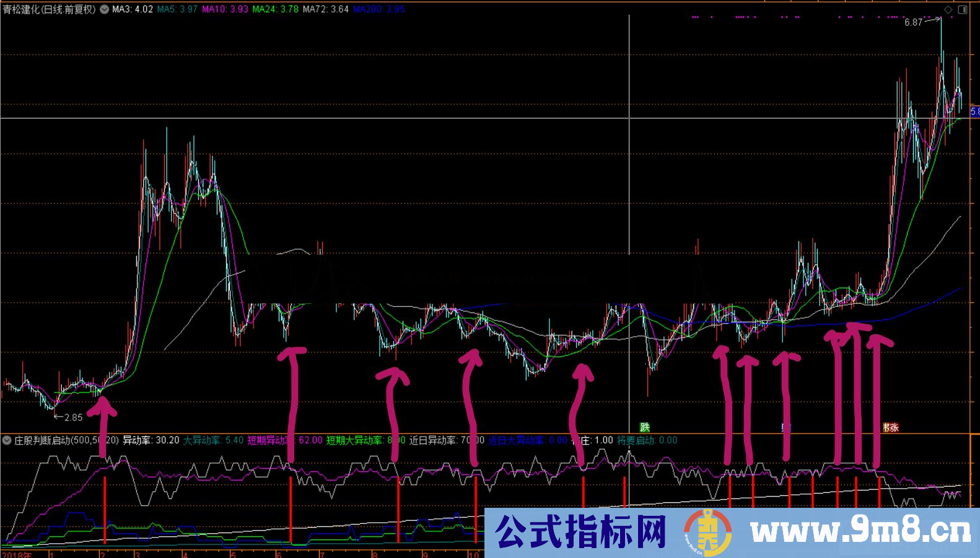Click the 2.85 low price marker
The image size is (980, 558).
[x=73, y=417]
